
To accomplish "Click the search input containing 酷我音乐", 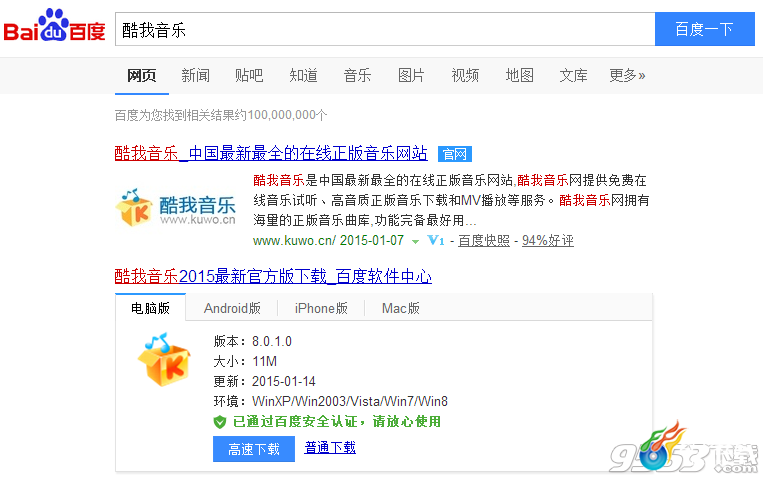I will click(385, 29).
